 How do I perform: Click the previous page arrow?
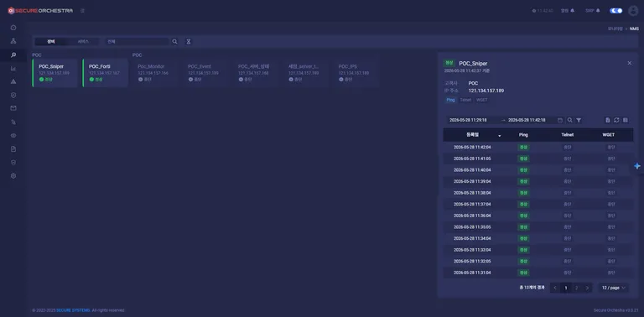coord(555,288)
